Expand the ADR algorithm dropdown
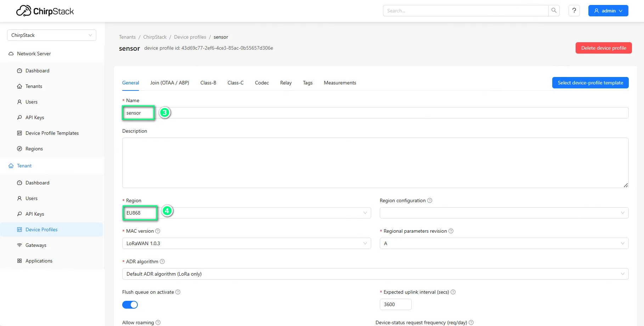Screen dimensions: 644x326 375,274
